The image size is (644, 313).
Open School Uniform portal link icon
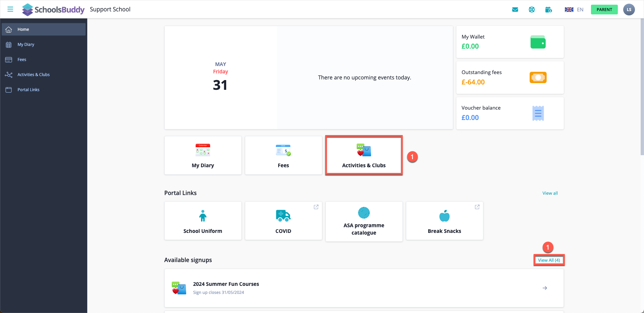pyautogui.click(x=203, y=216)
